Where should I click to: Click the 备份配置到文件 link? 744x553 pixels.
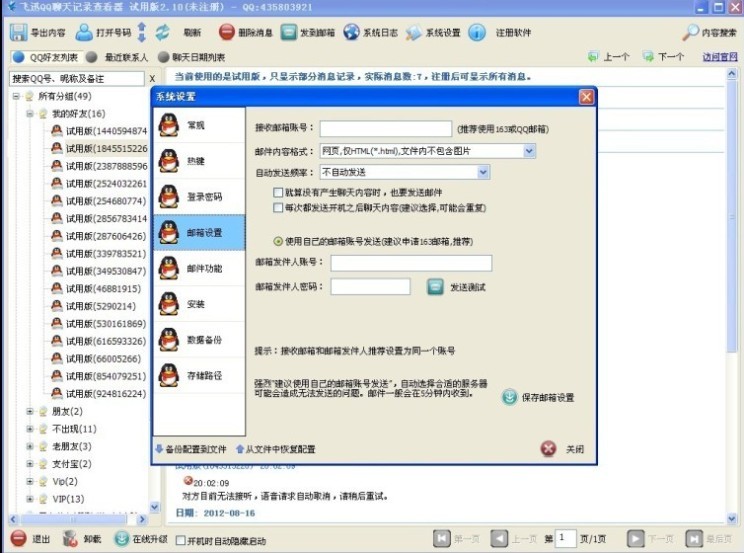(192, 449)
